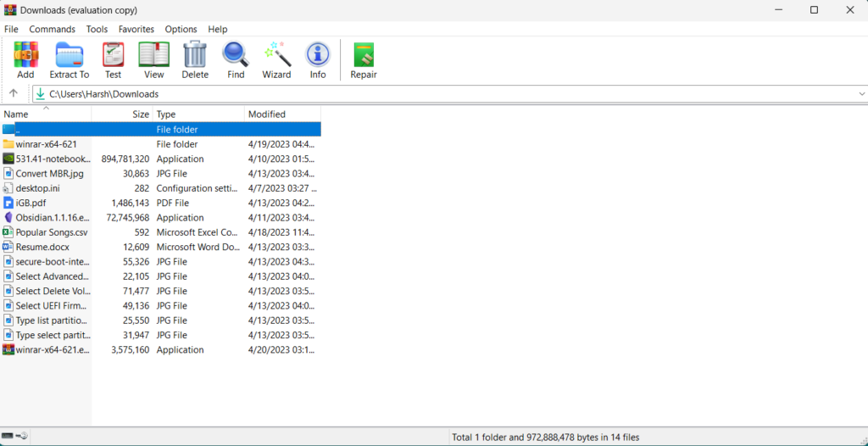Click the Extract To toolbar icon

pos(69,60)
